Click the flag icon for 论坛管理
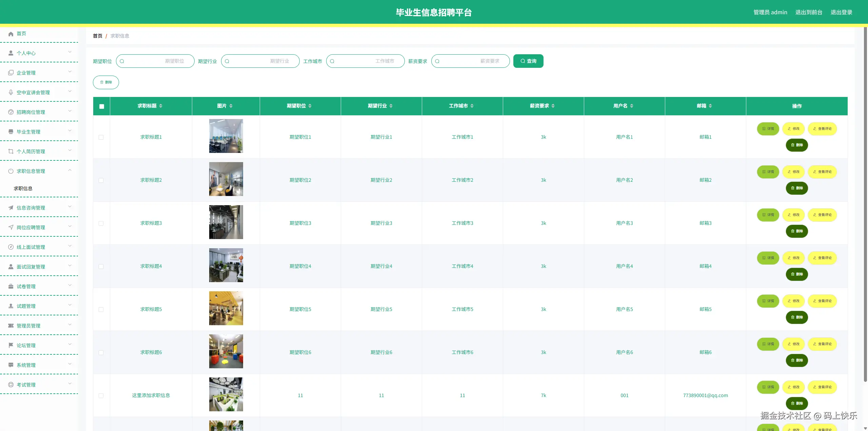The image size is (868, 431). pyautogui.click(x=11, y=345)
